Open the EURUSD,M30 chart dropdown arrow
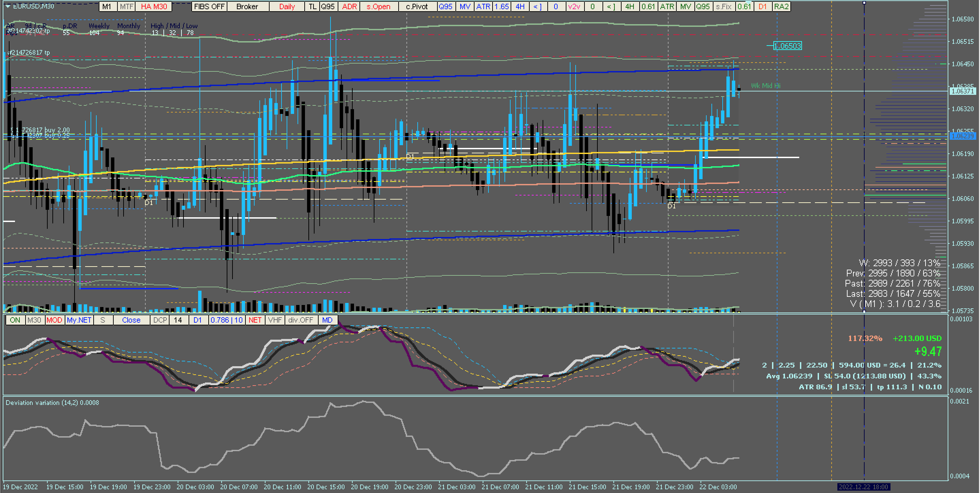The width and height of the screenshot is (980, 493). [7, 6]
